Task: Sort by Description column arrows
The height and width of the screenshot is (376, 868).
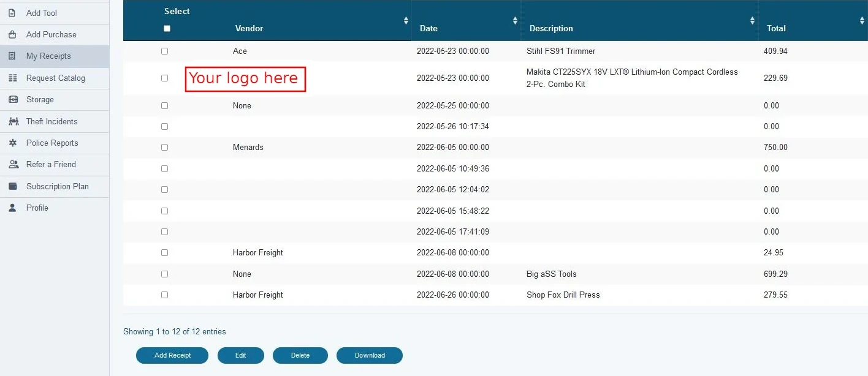Action: tap(752, 21)
